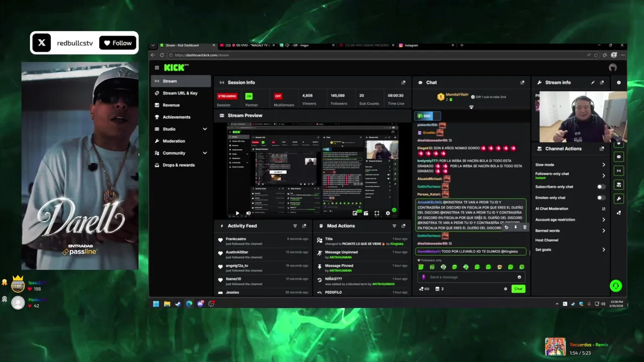Open Moderation page in sidebar
Screen dimensions: 644x362
tap(182, 141)
